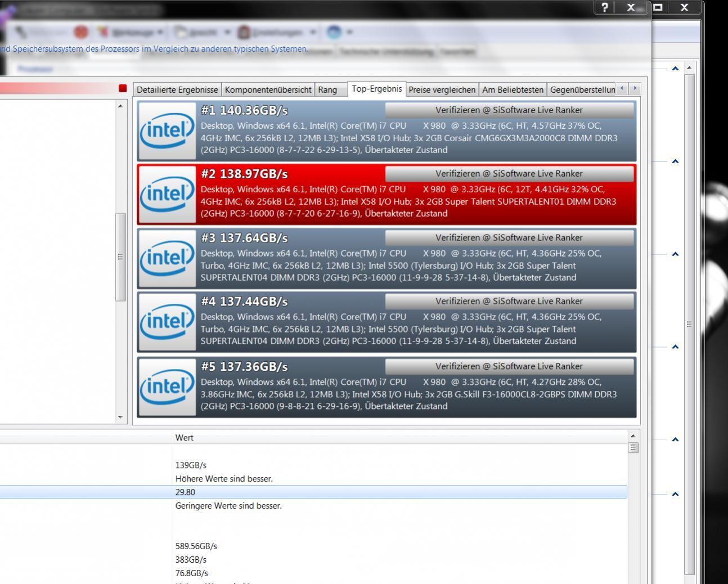Select the Top-Ergebnis tab
Viewport: 728px width, 584px height.
[x=377, y=88]
